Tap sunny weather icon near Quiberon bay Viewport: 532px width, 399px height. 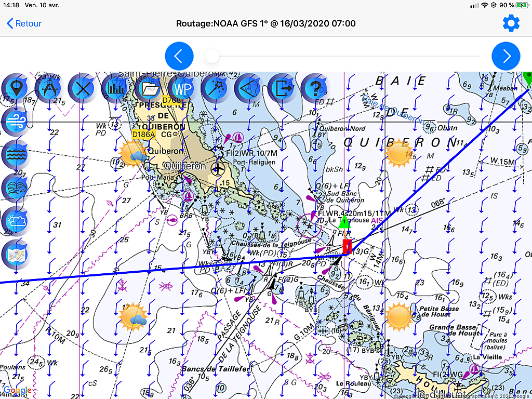pyautogui.click(x=398, y=153)
